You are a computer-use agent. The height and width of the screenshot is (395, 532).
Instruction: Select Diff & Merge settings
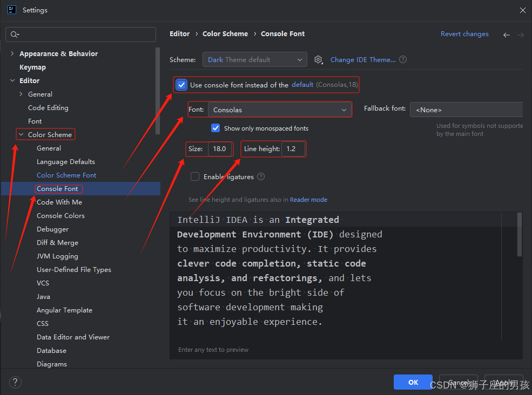point(57,243)
